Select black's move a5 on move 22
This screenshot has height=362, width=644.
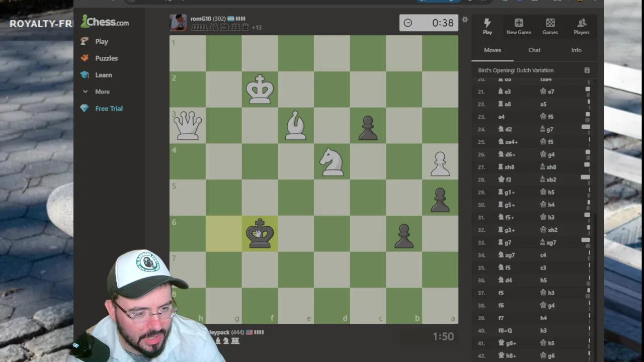pos(543,104)
